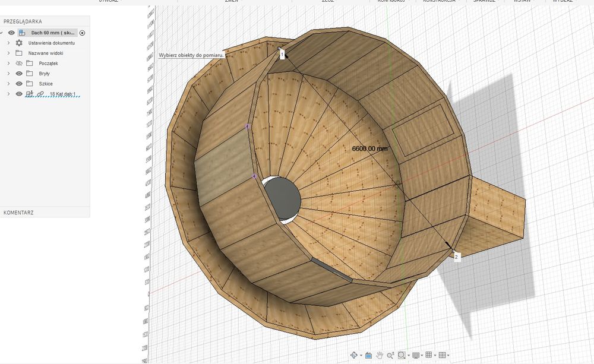This screenshot has height=364, width=594.
Task: Select the 18 Kat dab:1 row label
Action: pos(62,94)
